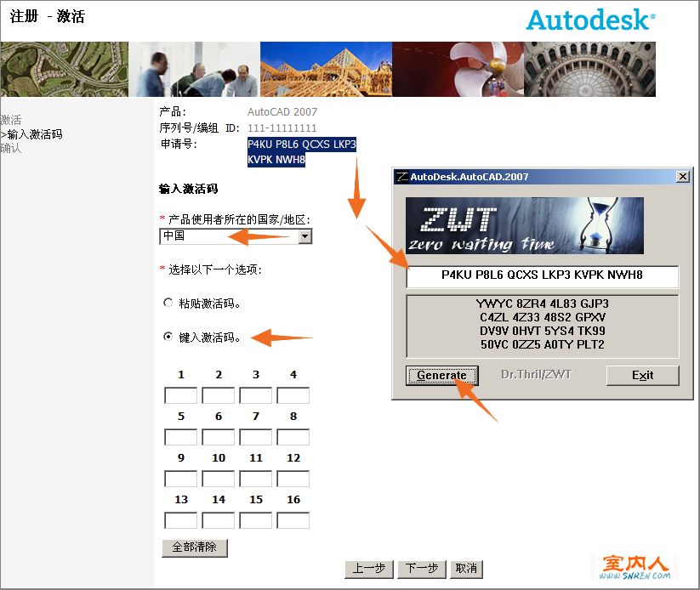Click activation code field 2

(219, 395)
